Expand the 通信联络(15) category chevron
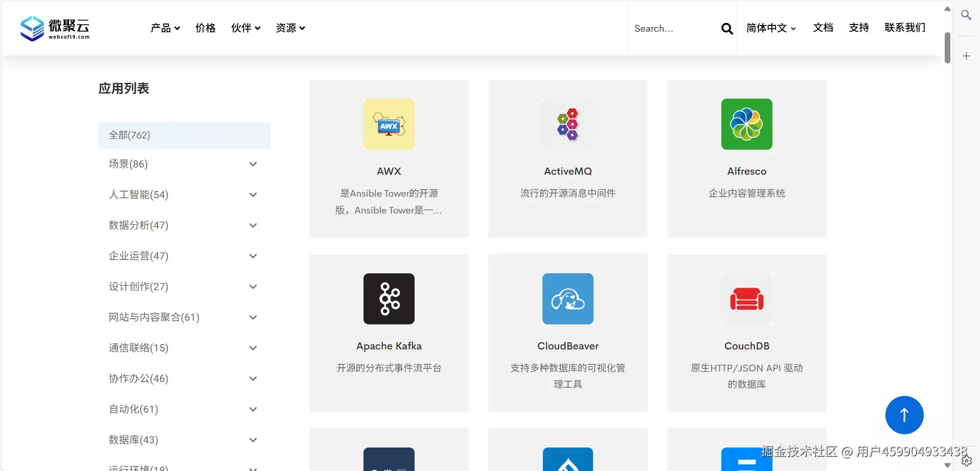The image size is (980, 471). coord(253,348)
